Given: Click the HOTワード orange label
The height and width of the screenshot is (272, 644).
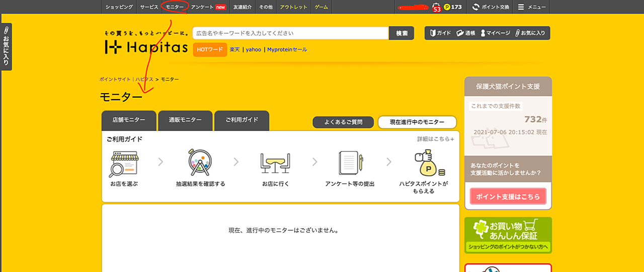Looking at the screenshot, I should point(210,50).
